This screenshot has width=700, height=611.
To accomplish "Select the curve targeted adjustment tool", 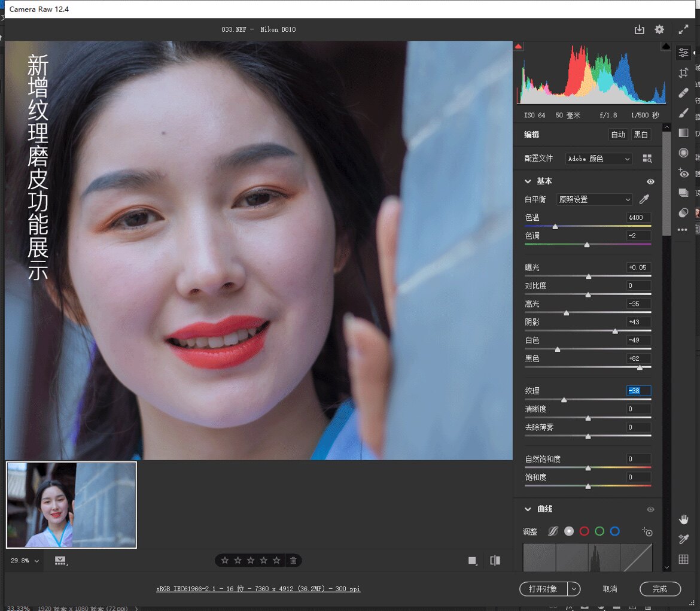I will (647, 531).
